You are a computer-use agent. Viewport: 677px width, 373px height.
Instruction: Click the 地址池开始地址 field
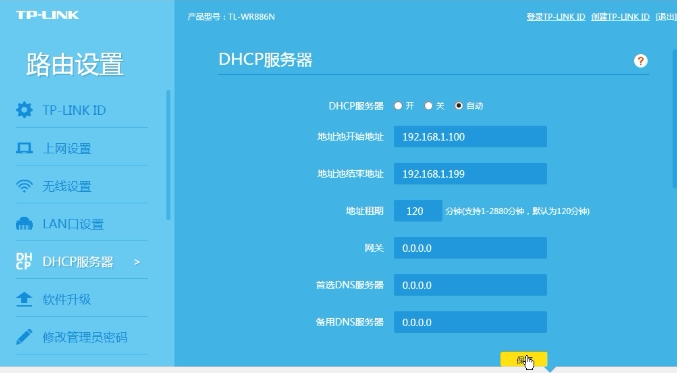pos(470,137)
